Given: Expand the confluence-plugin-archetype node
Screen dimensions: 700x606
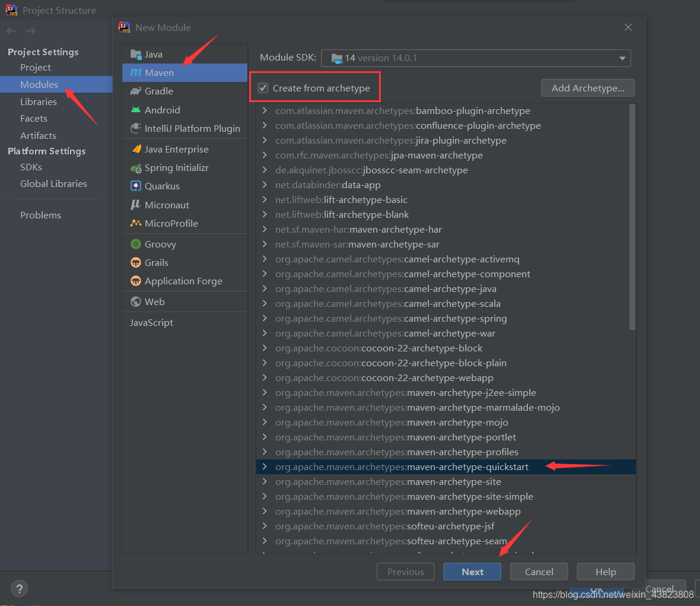Looking at the screenshot, I should click(265, 125).
